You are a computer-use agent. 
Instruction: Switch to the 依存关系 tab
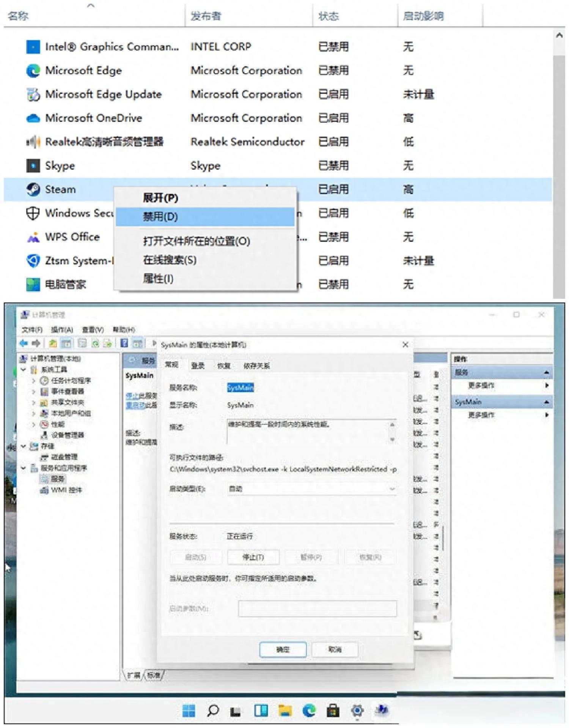(256, 366)
